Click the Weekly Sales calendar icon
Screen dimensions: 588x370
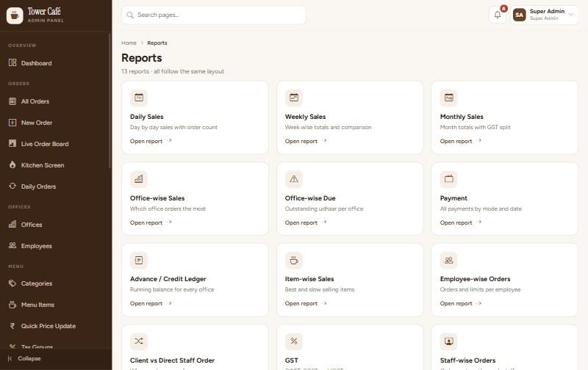click(293, 98)
